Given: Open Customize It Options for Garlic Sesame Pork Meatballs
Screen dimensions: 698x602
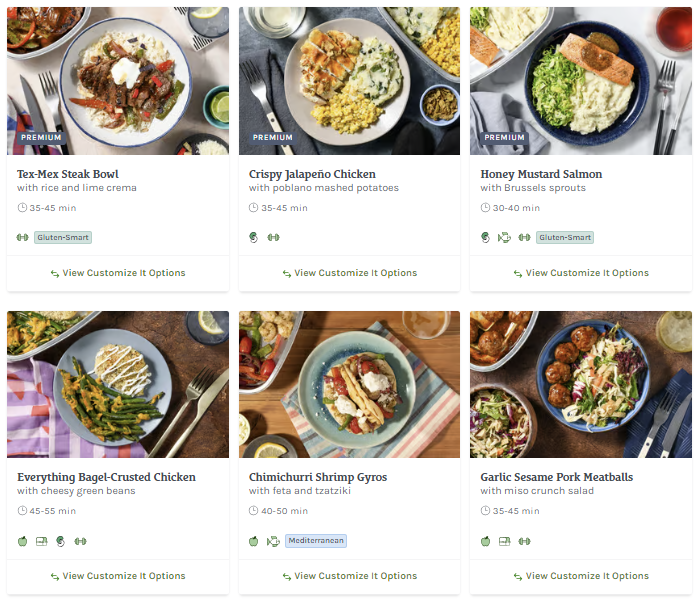Looking at the screenshot, I should (x=581, y=576).
